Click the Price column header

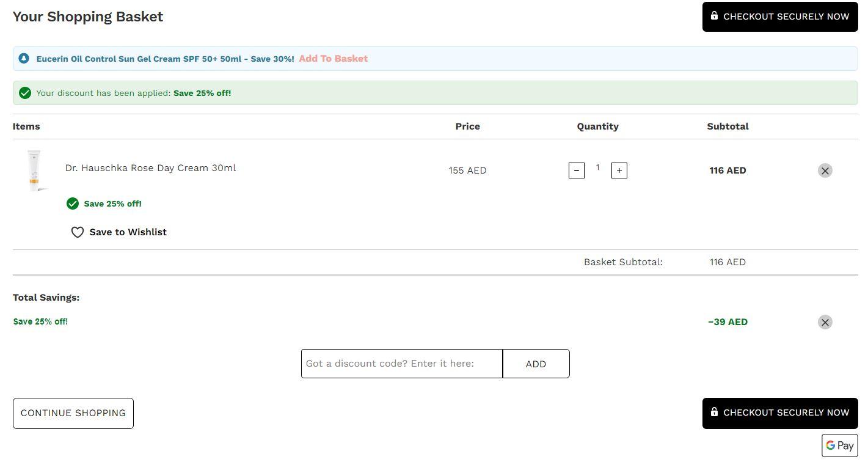pos(468,127)
